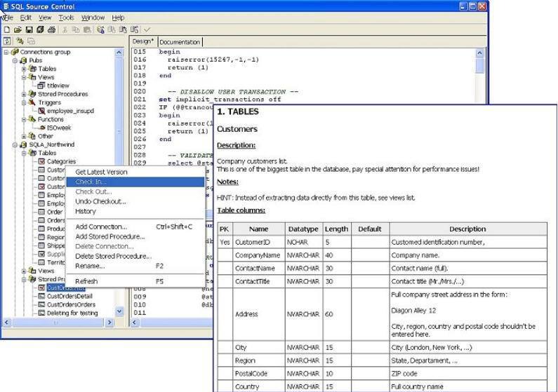Collapse the SQLA_Northwind Tables node

coord(23,153)
